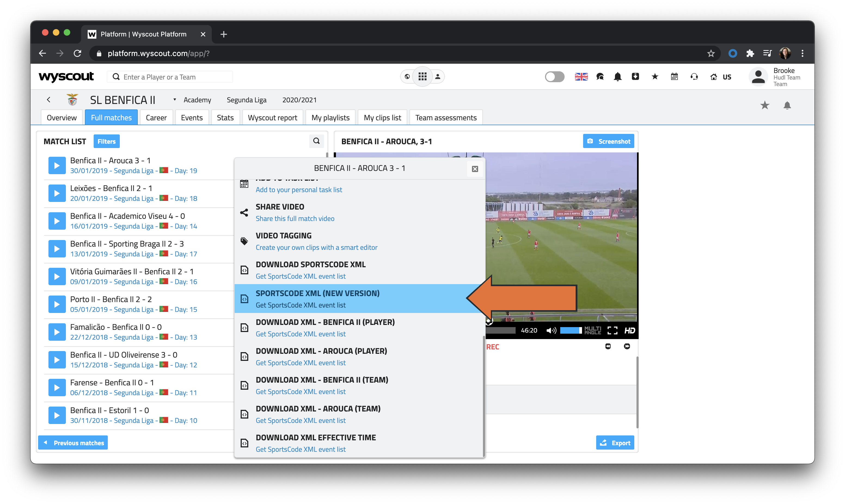Viewport: 845px width, 504px height.
Task: Enter fullscreen mode in the video player
Action: point(613,330)
